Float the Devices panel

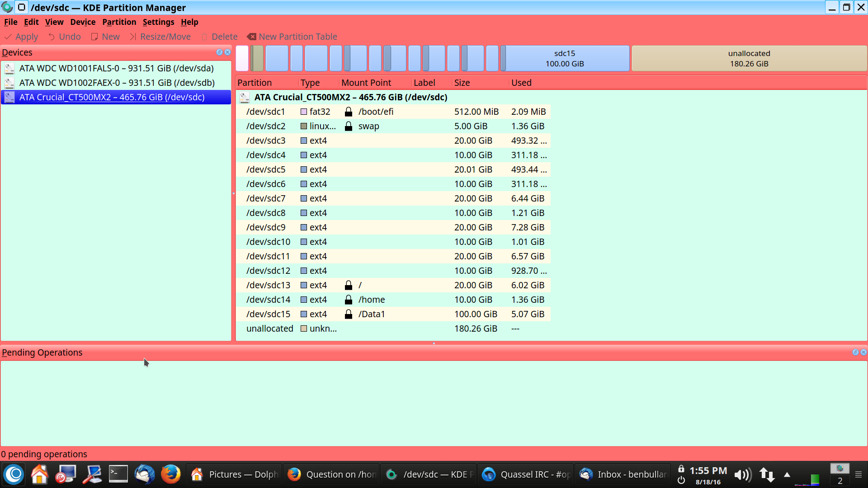(x=219, y=52)
